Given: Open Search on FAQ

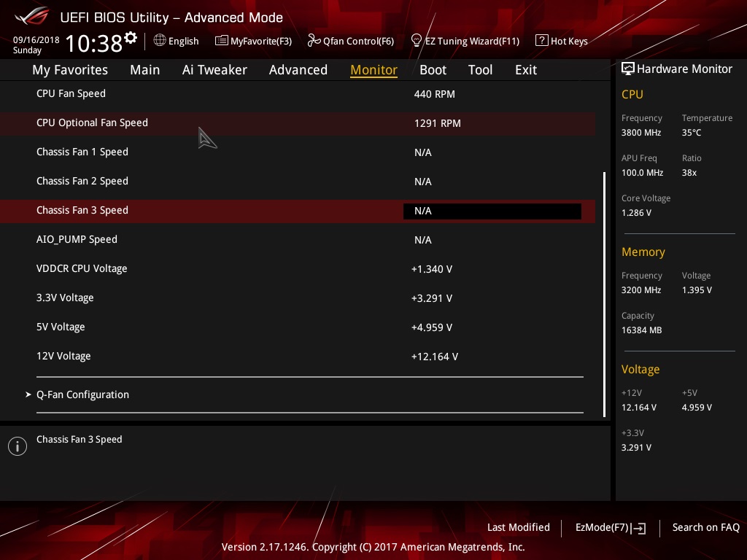Looking at the screenshot, I should point(706,527).
